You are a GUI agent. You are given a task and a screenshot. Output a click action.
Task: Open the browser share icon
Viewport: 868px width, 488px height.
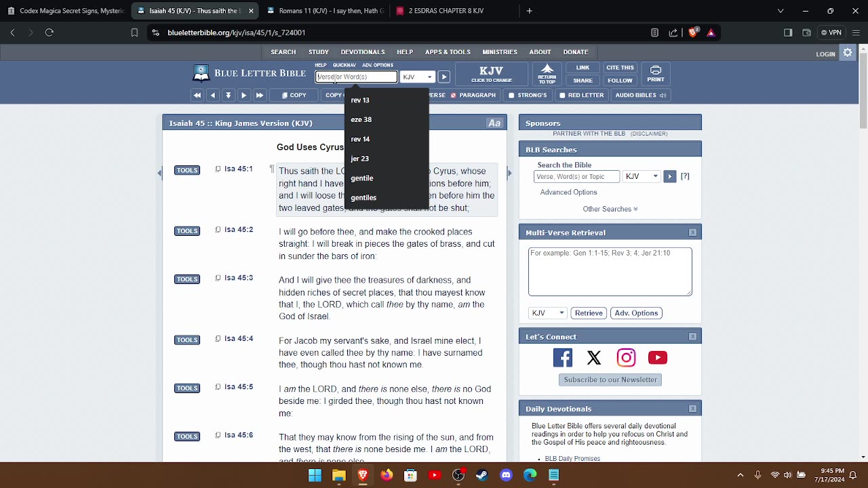pos(673,33)
